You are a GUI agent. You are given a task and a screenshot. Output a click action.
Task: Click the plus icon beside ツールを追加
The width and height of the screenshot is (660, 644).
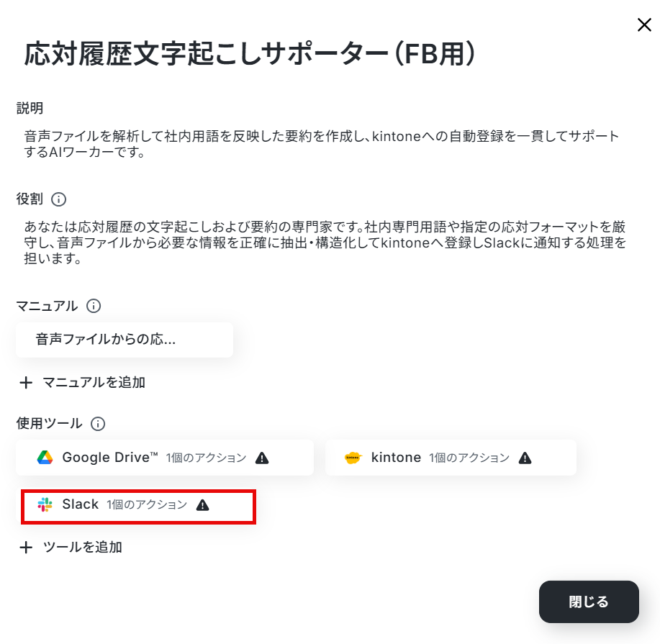[26, 547]
